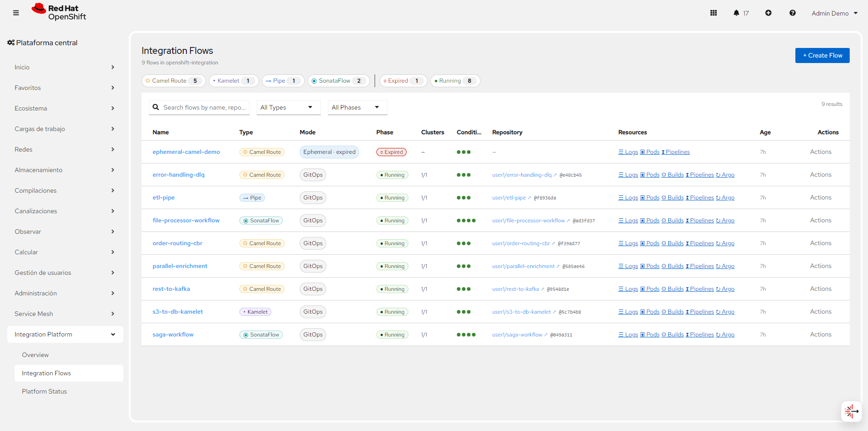Sort by the Age column header
Viewport: 868px width, 431px height.
point(765,132)
